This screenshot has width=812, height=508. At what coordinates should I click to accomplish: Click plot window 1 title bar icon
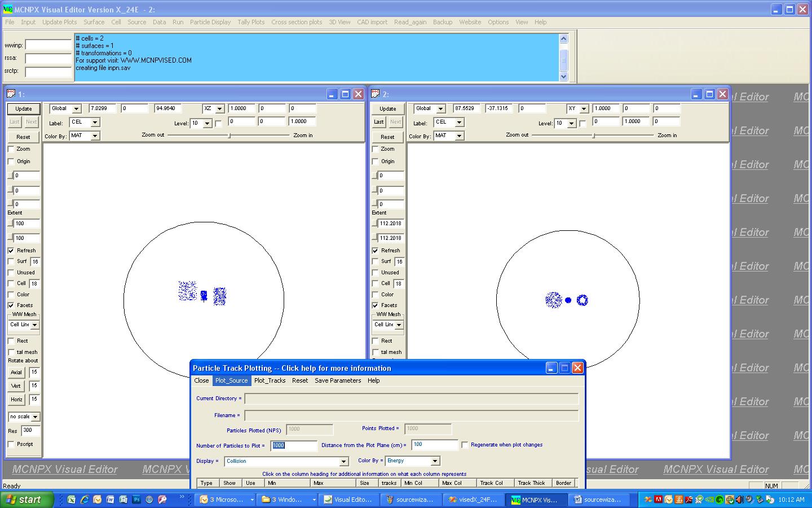click(11, 94)
